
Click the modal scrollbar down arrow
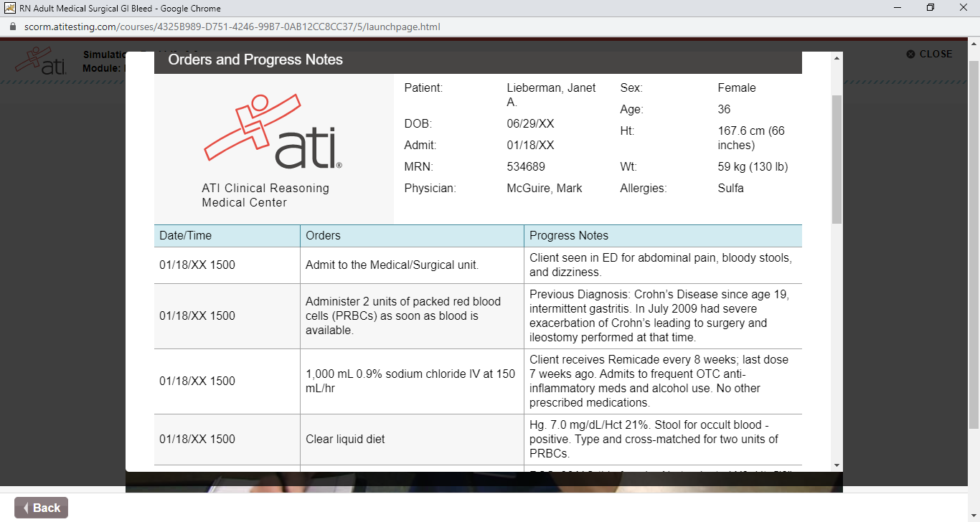click(837, 465)
